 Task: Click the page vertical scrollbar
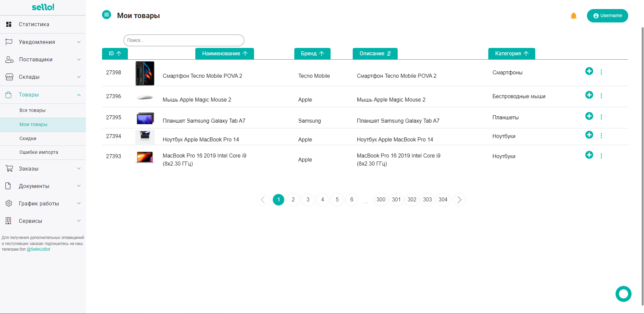[x=642, y=166]
